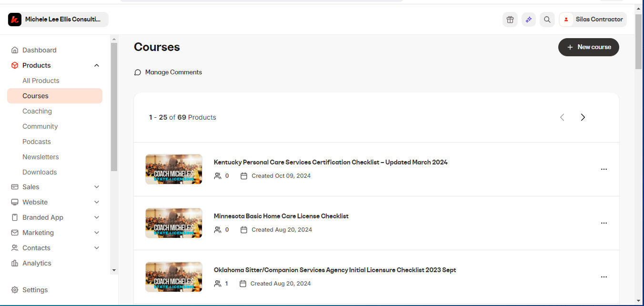This screenshot has width=644, height=306.
Task: Open three-dot menu for Oklahoma Sitter/Companion course
Action: (604, 277)
